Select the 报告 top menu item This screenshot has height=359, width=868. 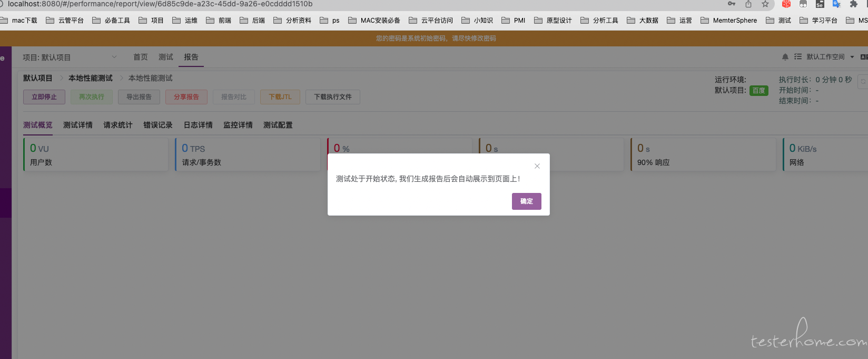coord(191,57)
